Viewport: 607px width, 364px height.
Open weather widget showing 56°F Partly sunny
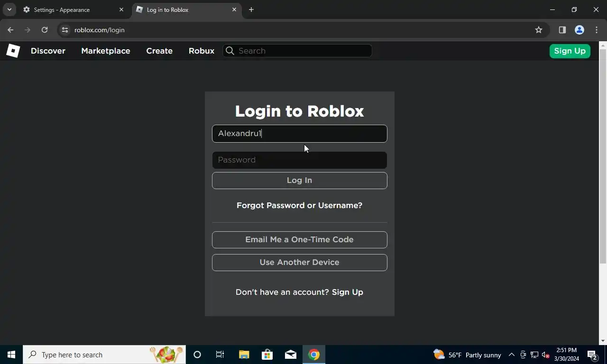click(x=467, y=355)
